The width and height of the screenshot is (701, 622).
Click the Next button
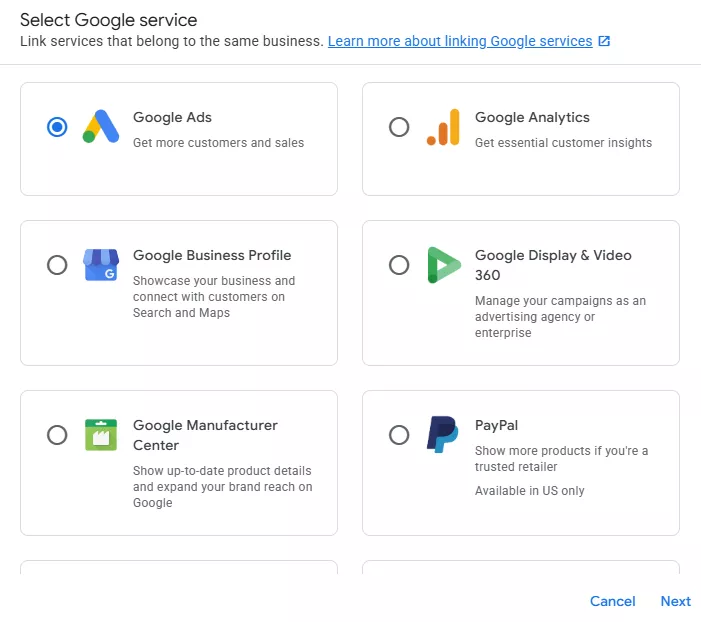pyautogui.click(x=675, y=601)
